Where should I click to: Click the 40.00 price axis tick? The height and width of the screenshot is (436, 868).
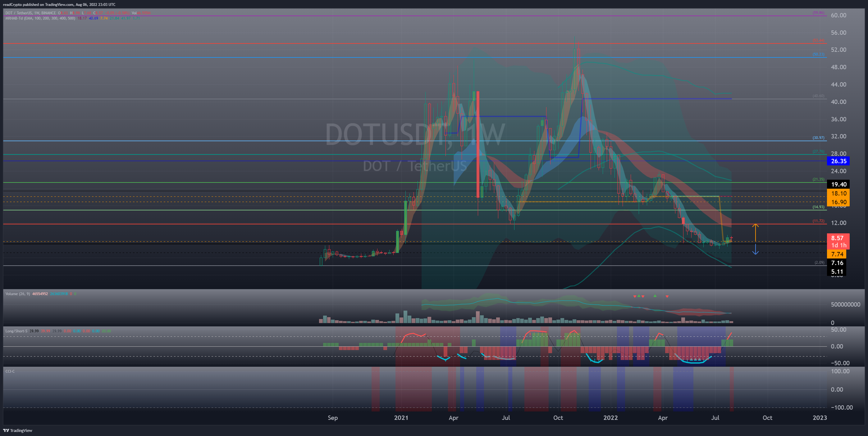click(838, 102)
